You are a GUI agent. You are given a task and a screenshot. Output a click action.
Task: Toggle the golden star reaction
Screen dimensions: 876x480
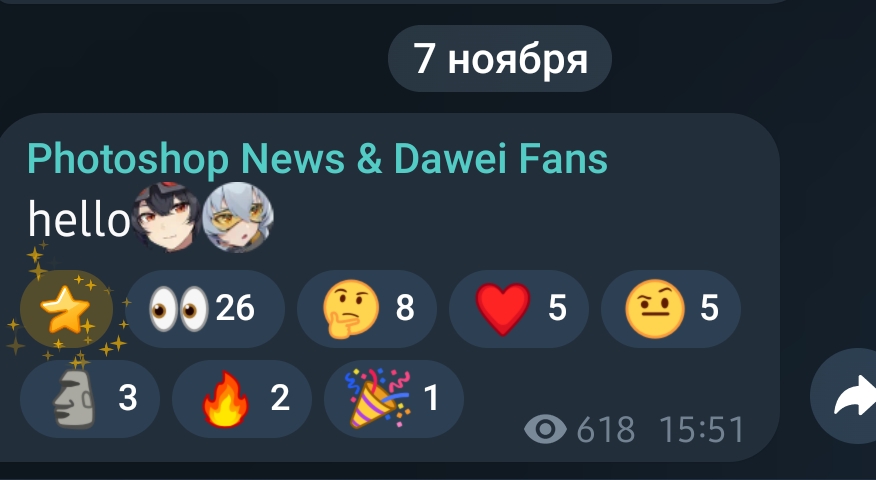pyautogui.click(x=66, y=309)
